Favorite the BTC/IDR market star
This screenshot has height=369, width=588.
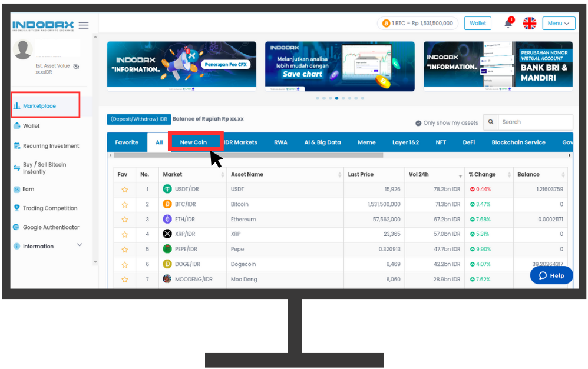[x=125, y=205]
